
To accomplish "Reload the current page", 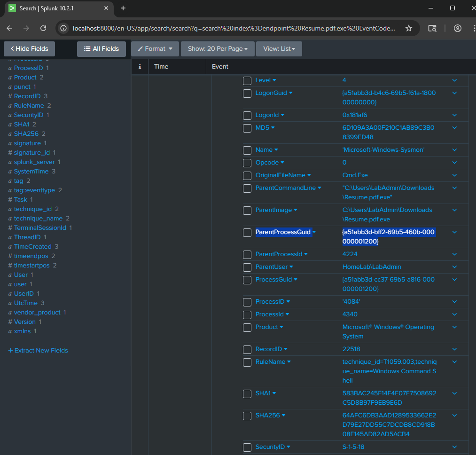I will [43, 28].
